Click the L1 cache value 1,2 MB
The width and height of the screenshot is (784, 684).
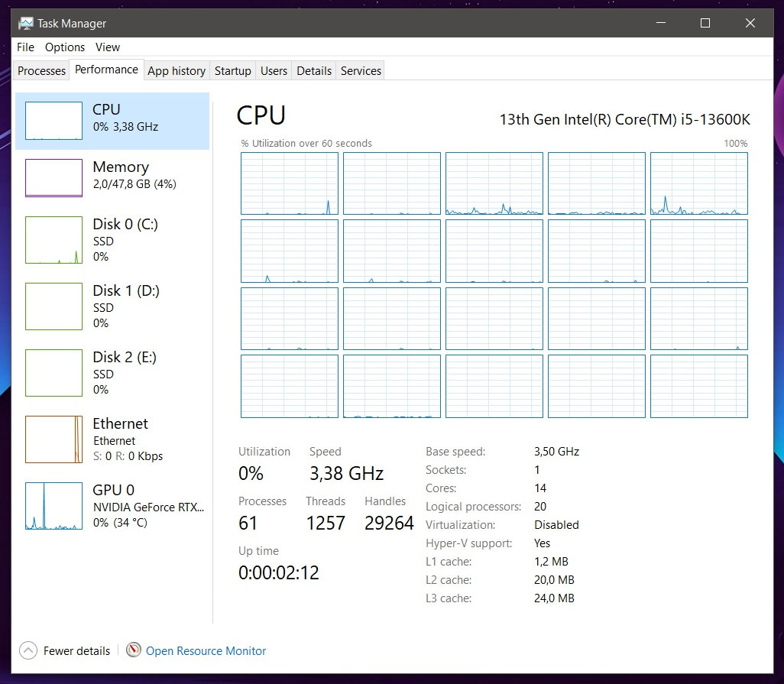pos(551,562)
